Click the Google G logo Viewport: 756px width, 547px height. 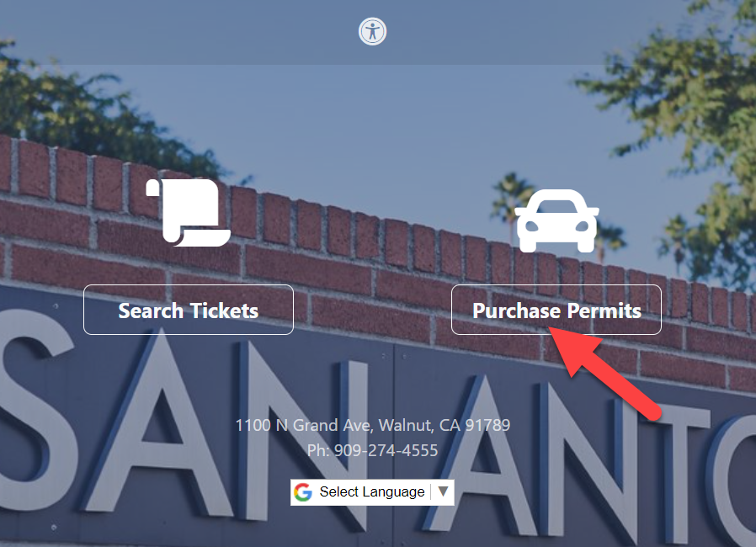303,492
